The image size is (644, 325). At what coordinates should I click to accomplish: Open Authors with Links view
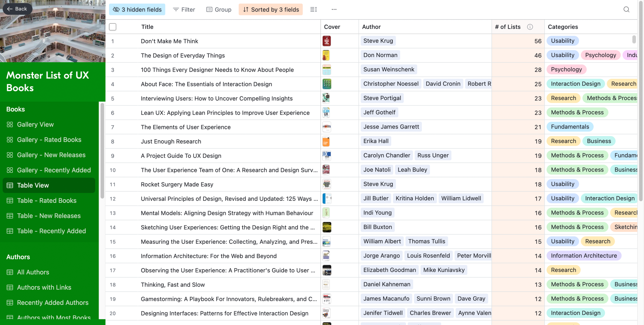click(x=49, y=287)
